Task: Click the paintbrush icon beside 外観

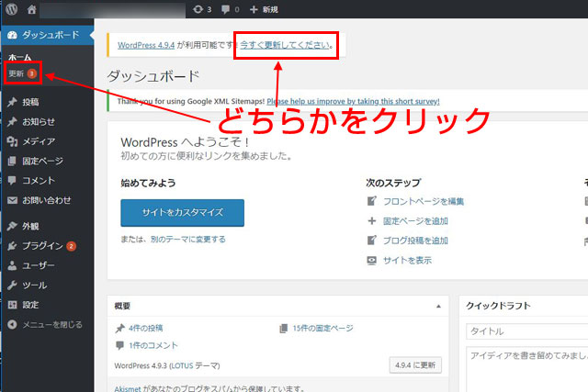Action: pos(12,226)
